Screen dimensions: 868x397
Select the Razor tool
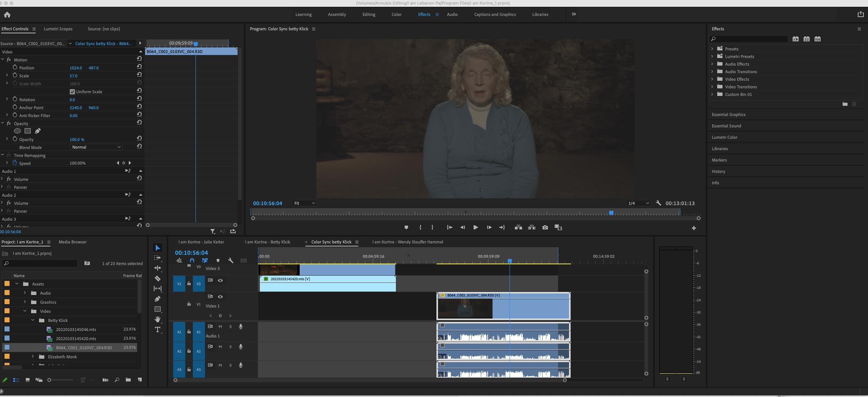click(x=158, y=278)
